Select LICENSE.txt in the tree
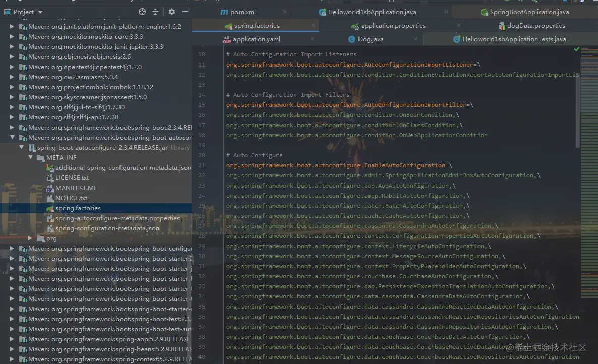This screenshot has height=364, width=598. (x=72, y=177)
